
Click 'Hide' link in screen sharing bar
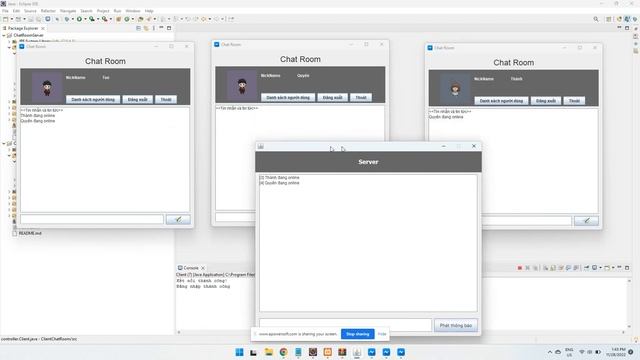pos(382,334)
